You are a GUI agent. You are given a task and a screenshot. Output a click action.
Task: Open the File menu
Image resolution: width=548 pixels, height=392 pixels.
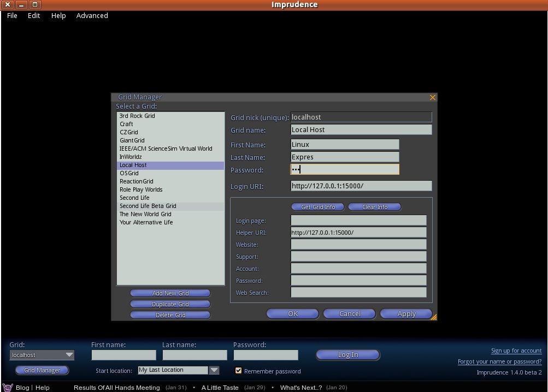[x=12, y=16]
